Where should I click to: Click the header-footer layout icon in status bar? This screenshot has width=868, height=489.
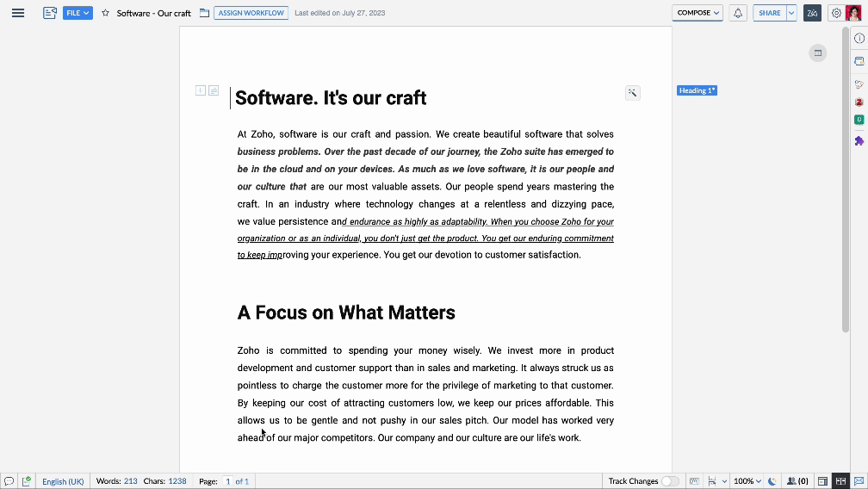[x=822, y=481]
